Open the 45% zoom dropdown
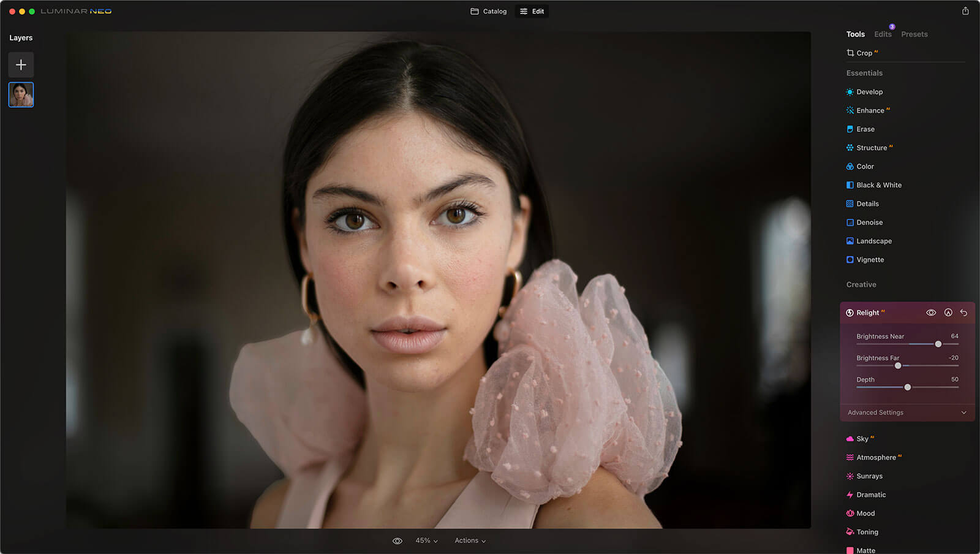This screenshot has height=554, width=980. coord(426,541)
